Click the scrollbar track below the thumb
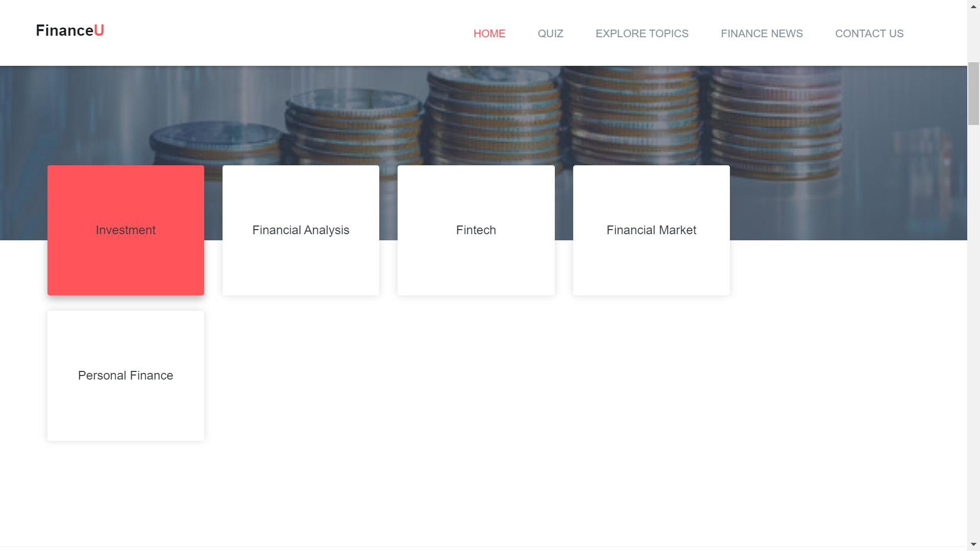The height and width of the screenshot is (551, 980). [x=973, y=332]
